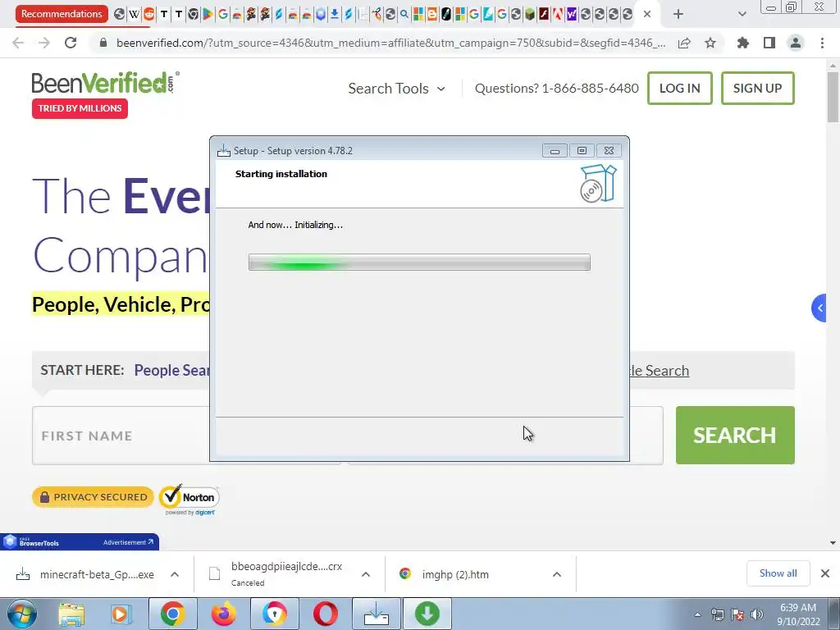
Task: Close the downloads bar
Action: [x=825, y=573]
